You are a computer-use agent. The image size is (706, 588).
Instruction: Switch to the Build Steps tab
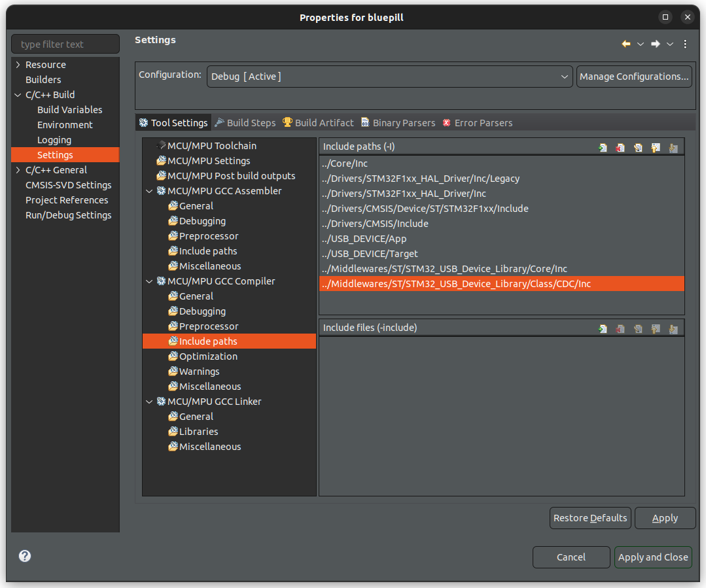(245, 123)
